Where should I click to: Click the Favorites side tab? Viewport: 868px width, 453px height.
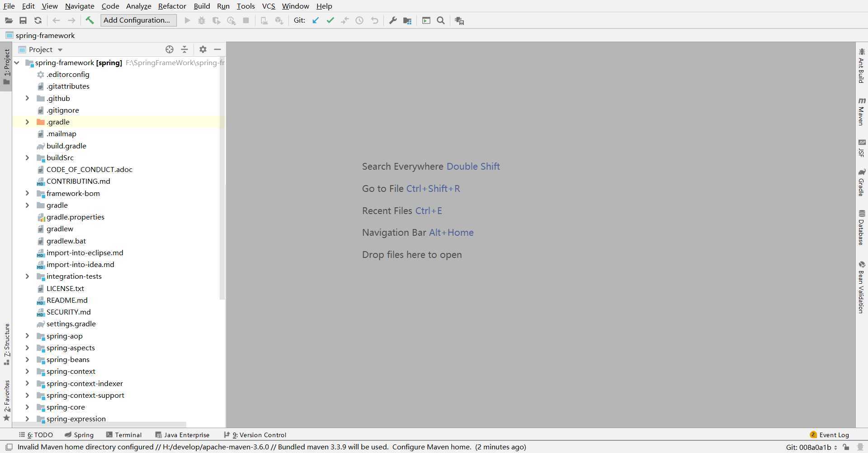(x=7, y=401)
